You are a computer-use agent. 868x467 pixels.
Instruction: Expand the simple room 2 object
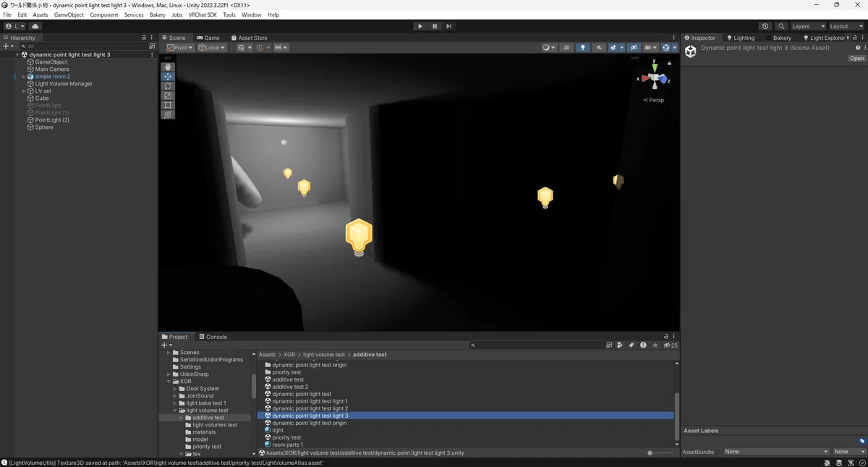pyautogui.click(x=23, y=77)
